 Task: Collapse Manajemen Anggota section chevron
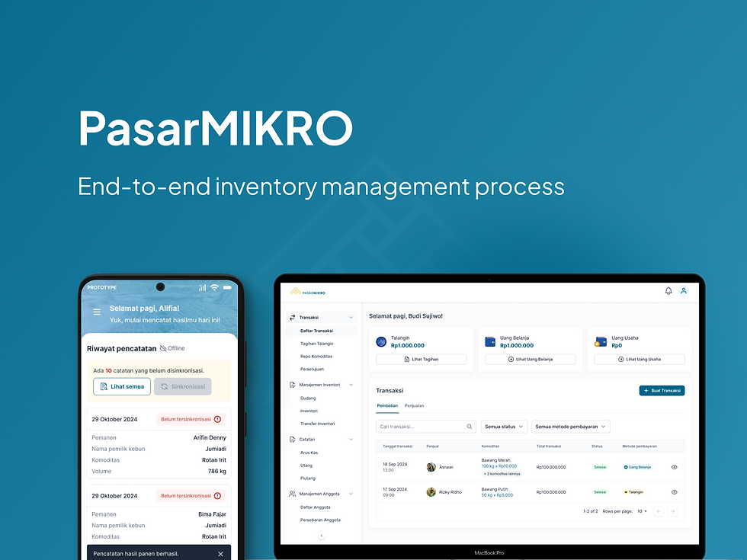(351, 494)
